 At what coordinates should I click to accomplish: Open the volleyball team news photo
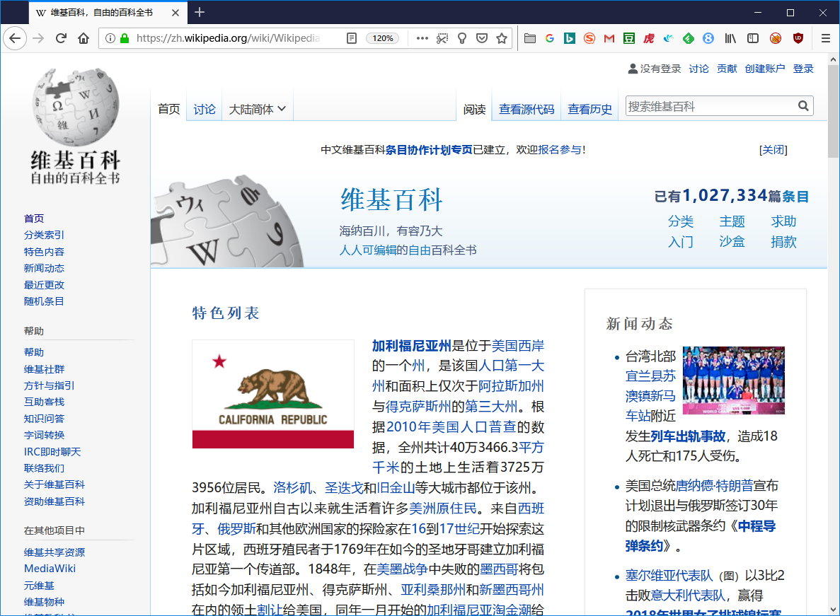734,380
